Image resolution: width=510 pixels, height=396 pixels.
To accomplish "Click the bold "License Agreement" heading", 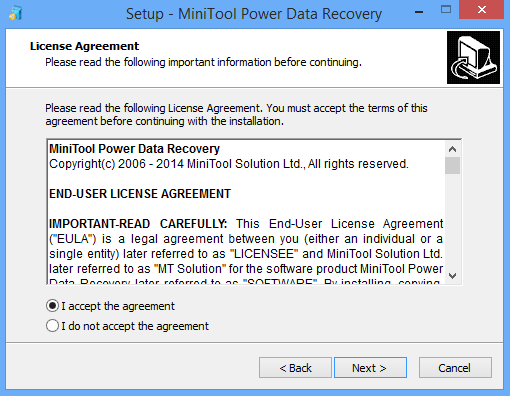I will [84, 46].
